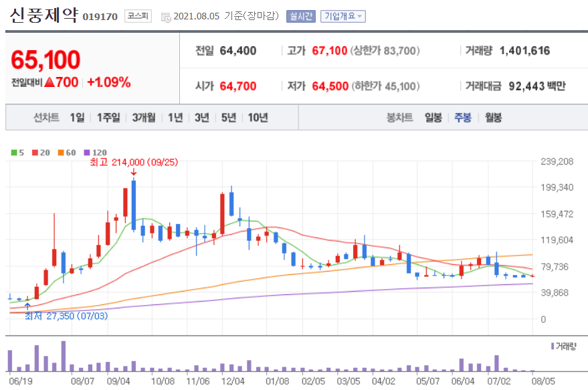Click the green 5-period moving average legend swatch

[x=14, y=153]
